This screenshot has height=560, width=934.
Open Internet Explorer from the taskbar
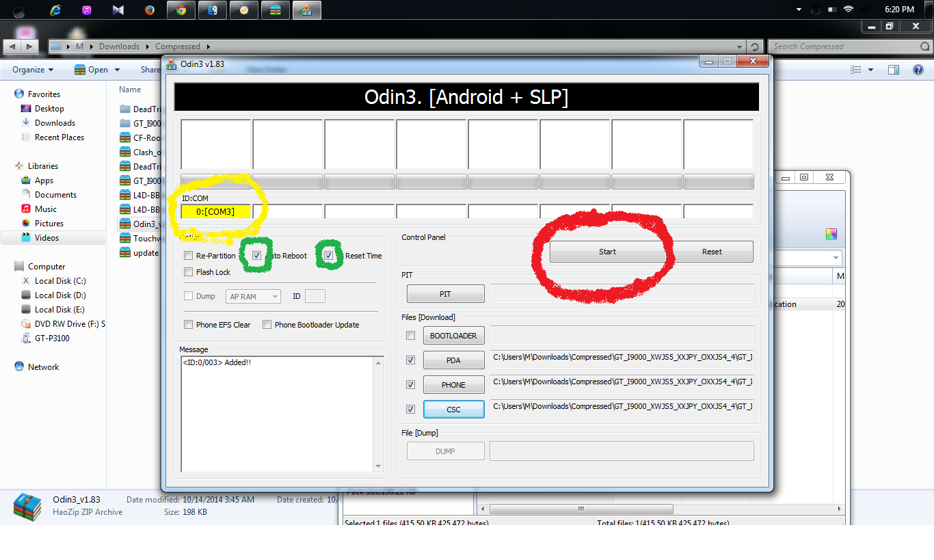pyautogui.click(x=55, y=10)
